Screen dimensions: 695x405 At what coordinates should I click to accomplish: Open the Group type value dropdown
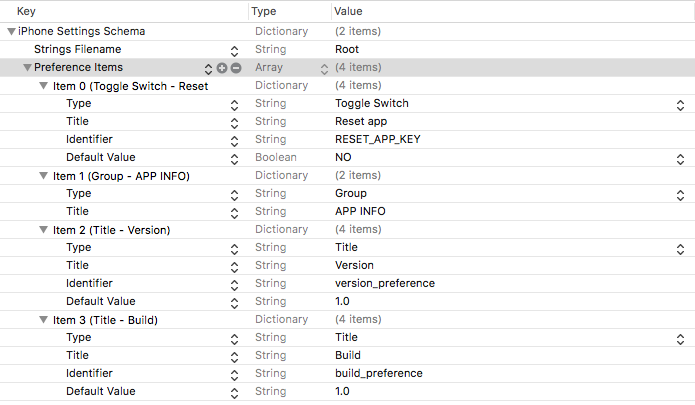pos(680,194)
